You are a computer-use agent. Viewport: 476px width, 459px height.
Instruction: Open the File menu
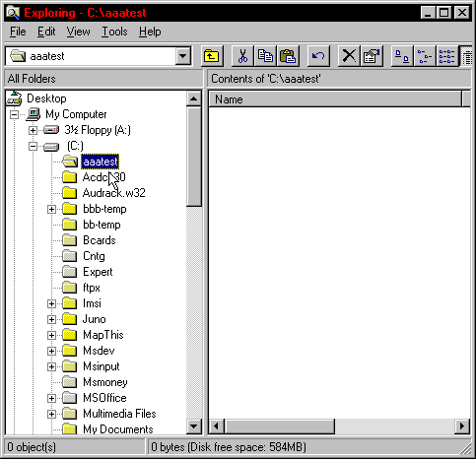[18, 32]
